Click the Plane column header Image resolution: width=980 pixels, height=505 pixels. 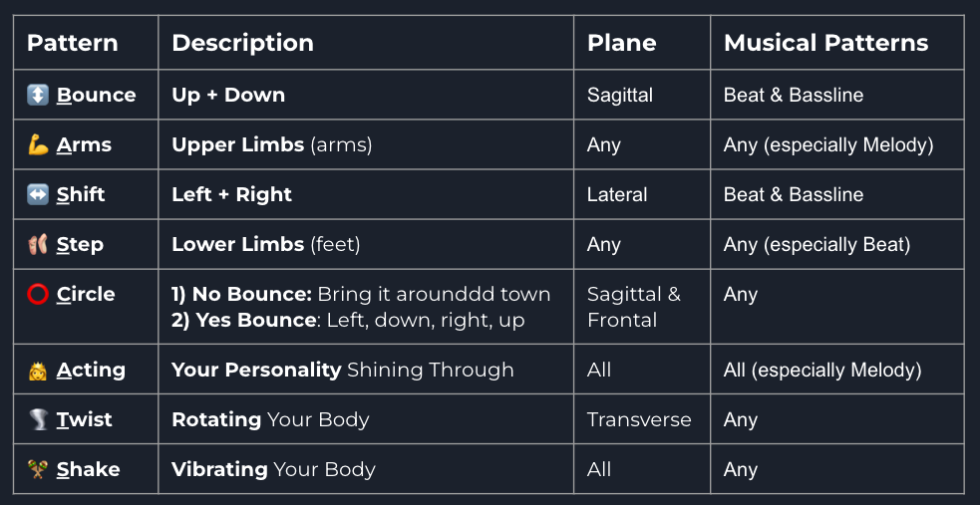[x=621, y=43]
